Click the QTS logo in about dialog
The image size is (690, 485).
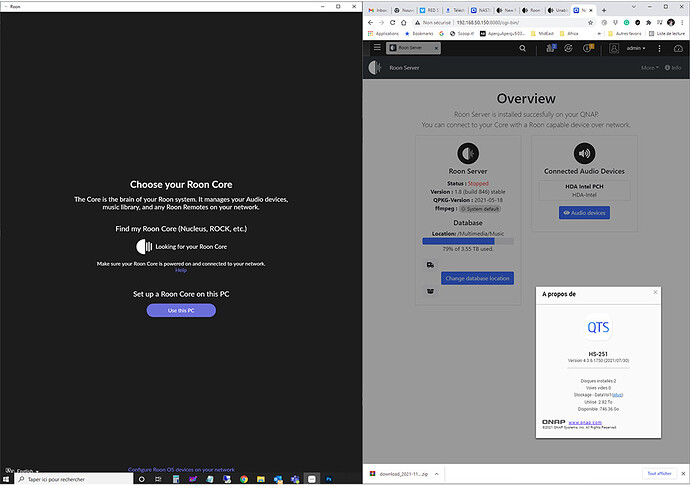[598, 327]
